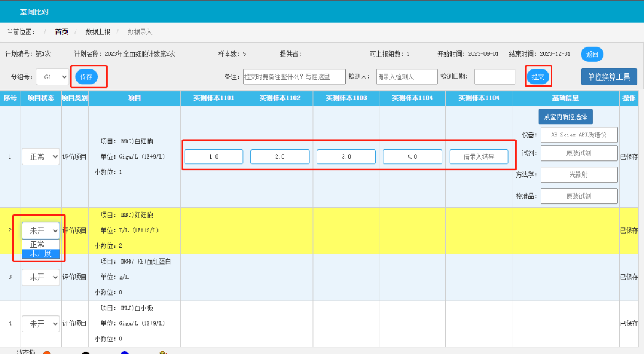The width and height of the screenshot is (644, 354).
Task: Click 单位: T/L (1E+12/L) text
Action: (130, 230)
